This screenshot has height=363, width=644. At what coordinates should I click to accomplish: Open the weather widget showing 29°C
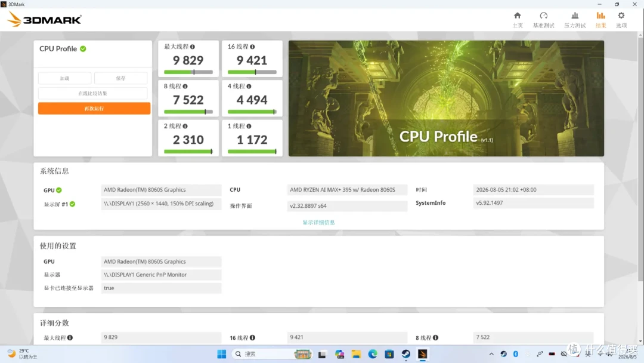(23, 354)
